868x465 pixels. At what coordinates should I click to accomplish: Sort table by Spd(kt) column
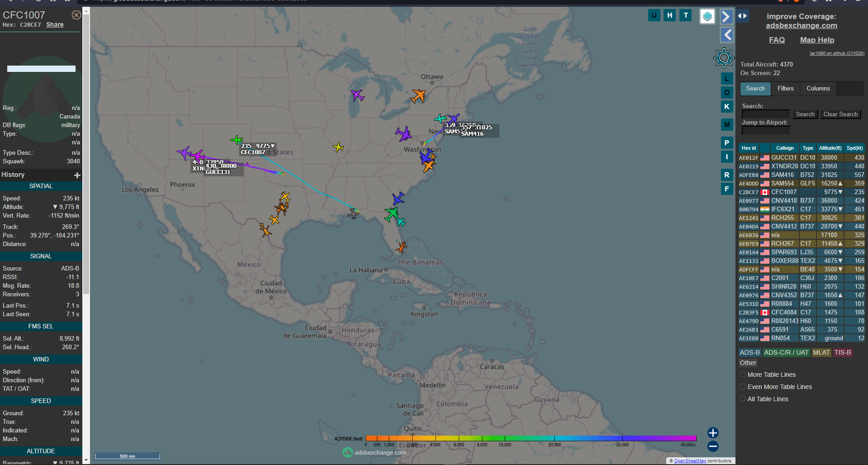854,148
